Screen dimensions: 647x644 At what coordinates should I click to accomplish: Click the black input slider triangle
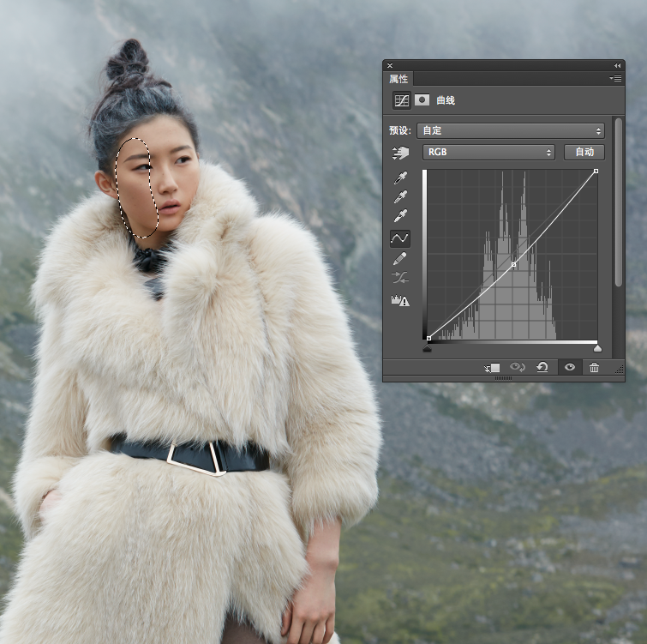(x=428, y=349)
